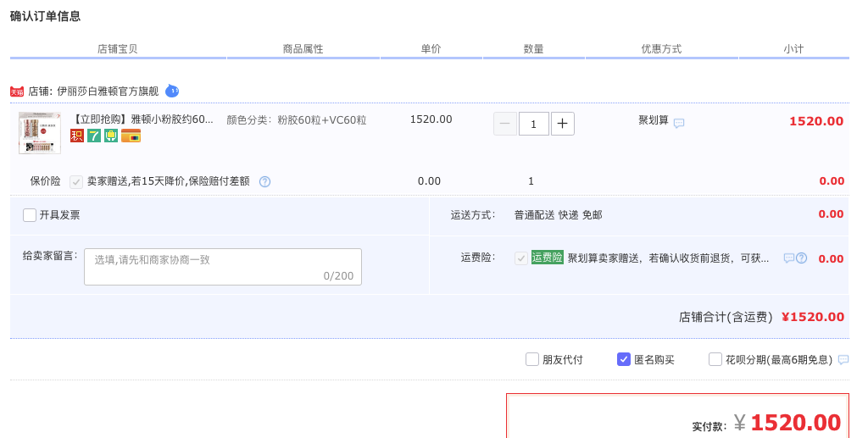The image size is (868, 438).
Task: Click the 普通配送 快递 免邮 shipping text
Action: [558, 215]
